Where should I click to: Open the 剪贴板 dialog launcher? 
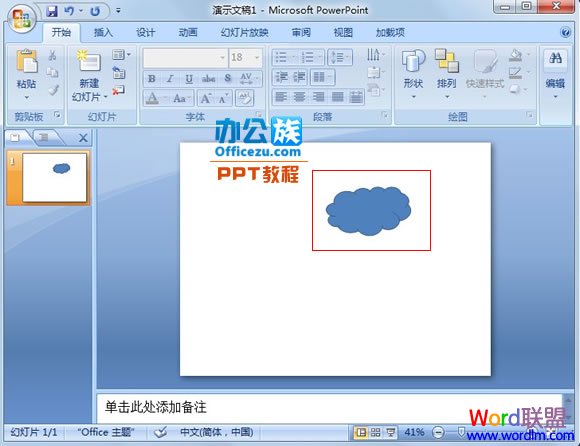(57, 115)
